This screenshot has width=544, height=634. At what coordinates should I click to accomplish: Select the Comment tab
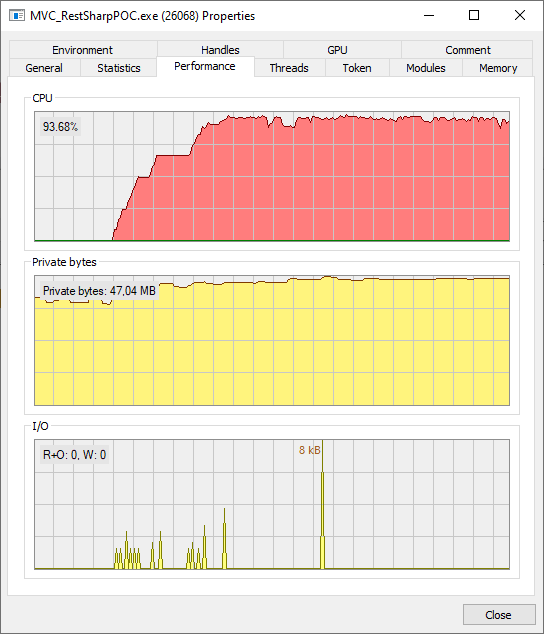pos(468,50)
